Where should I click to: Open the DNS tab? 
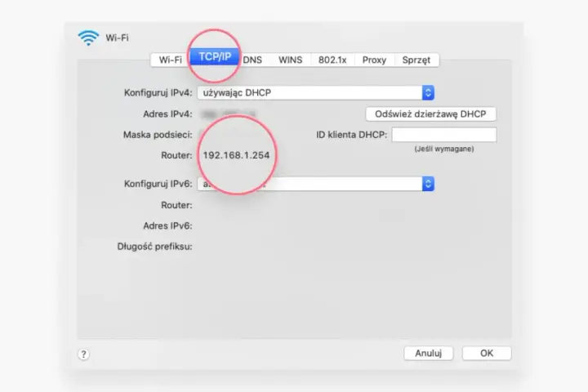pos(252,60)
